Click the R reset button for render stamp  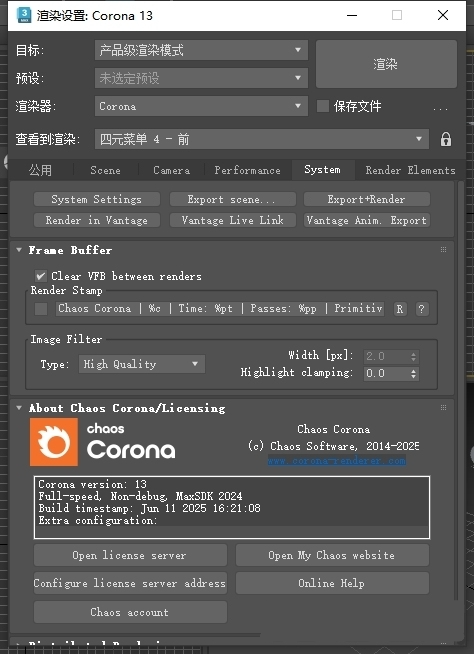tap(400, 309)
